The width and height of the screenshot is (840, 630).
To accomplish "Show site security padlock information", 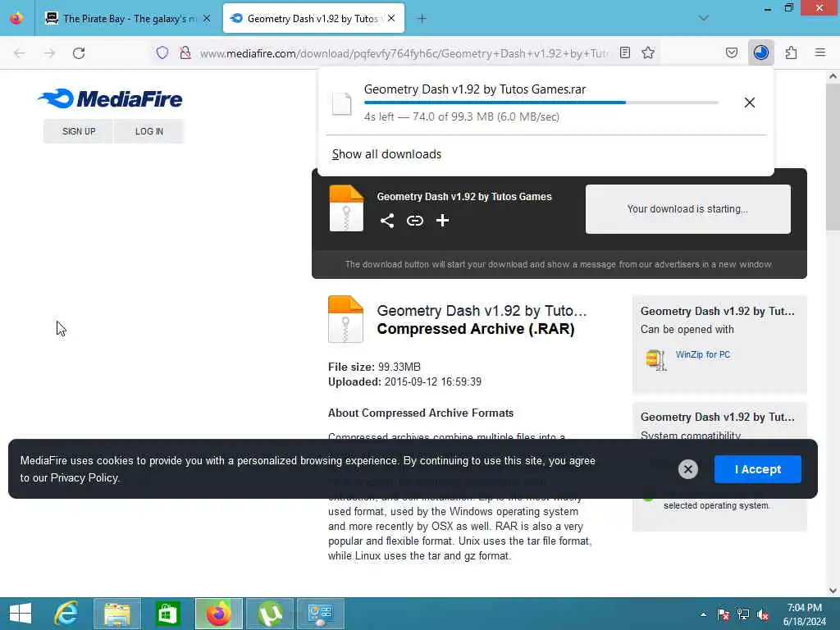I will 185,53.
